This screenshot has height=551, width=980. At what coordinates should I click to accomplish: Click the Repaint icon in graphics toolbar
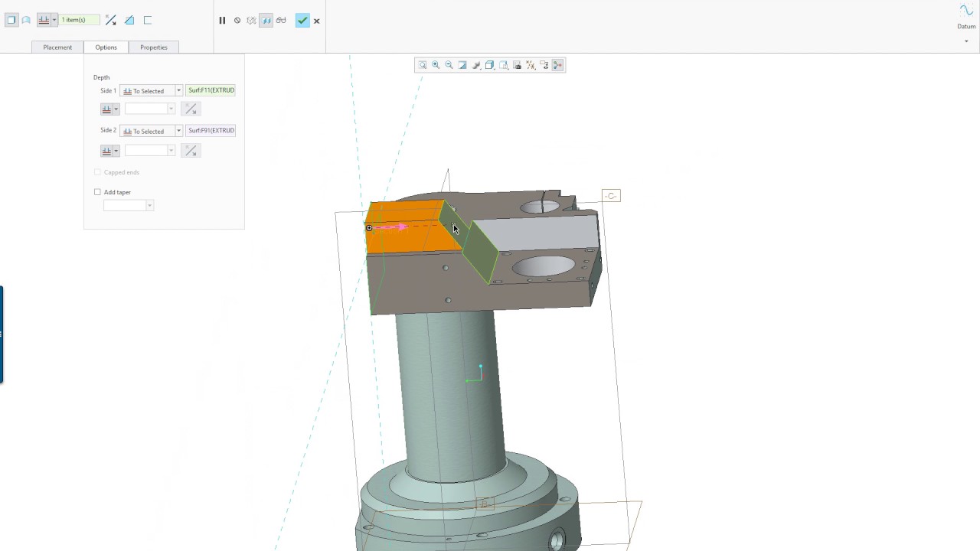coord(462,65)
